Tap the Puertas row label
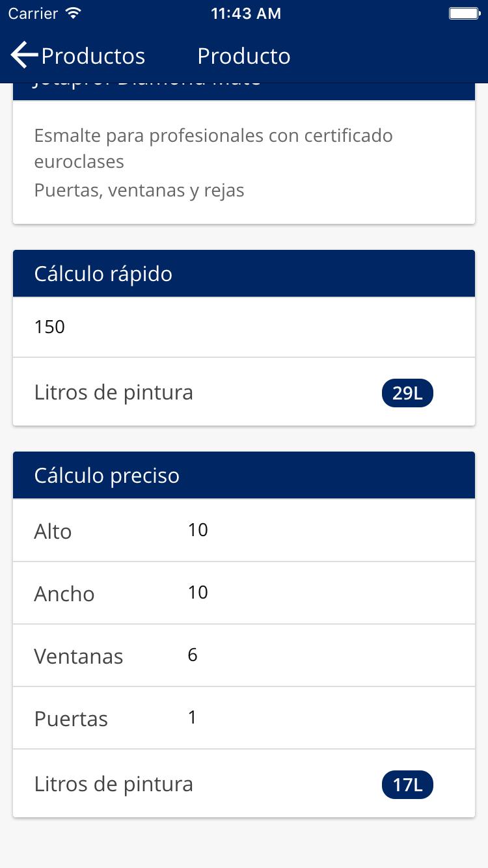488x868 pixels. click(71, 719)
